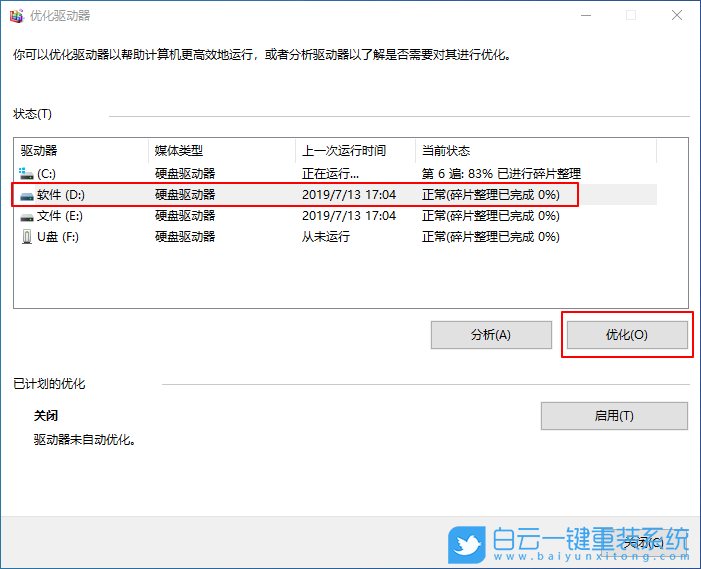
Task: Click the 启用(T) enable schedule button
Action: pyautogui.click(x=614, y=416)
